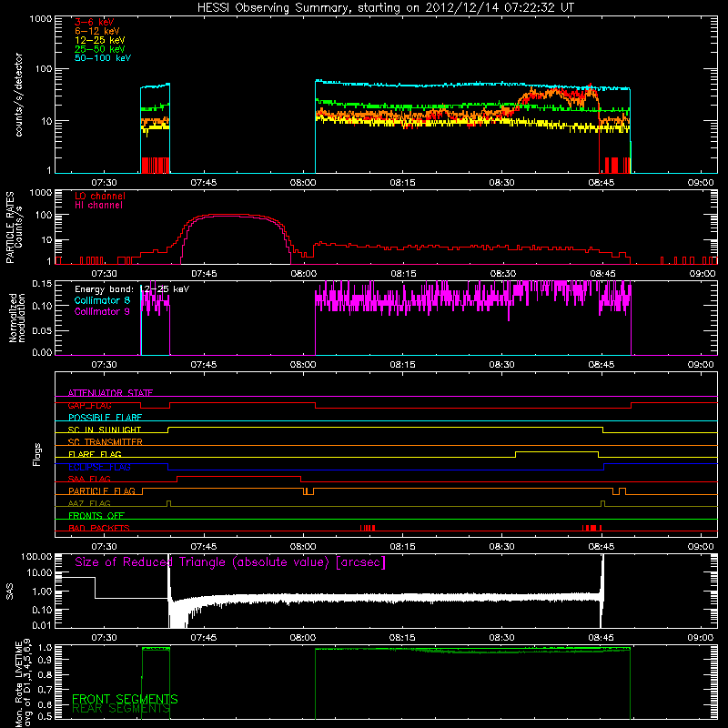Click '08:00' time label under count-rate plot
This screenshot has height=728, width=728.
pyautogui.click(x=303, y=183)
